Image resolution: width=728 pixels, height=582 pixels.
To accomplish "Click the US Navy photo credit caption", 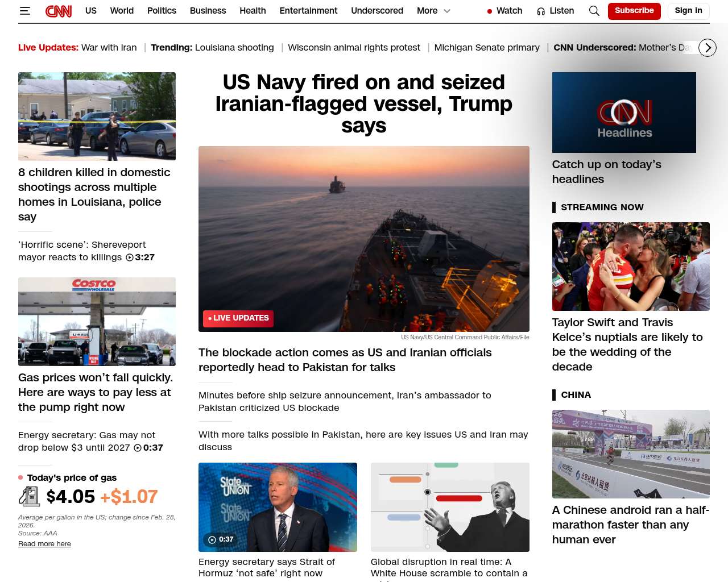I will click(x=465, y=338).
